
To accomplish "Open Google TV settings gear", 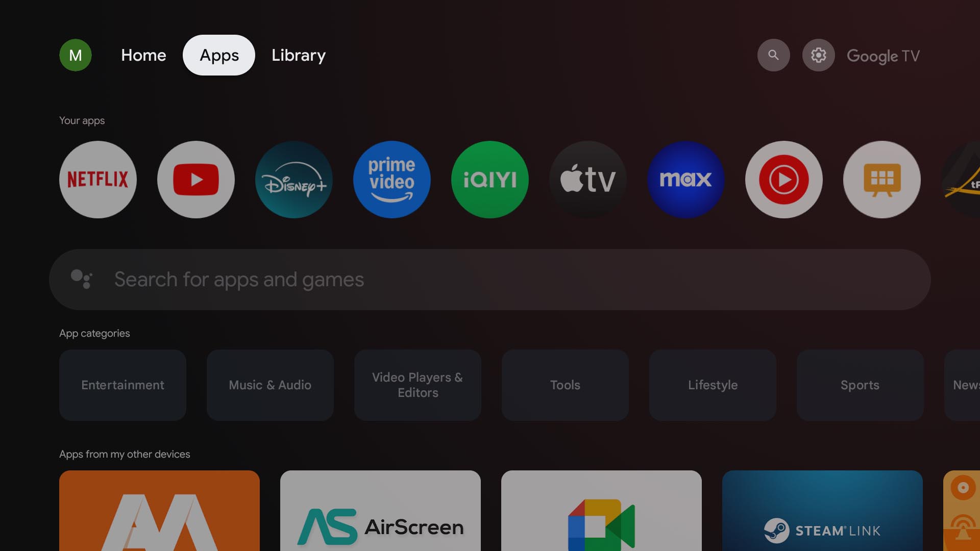I will [x=819, y=55].
